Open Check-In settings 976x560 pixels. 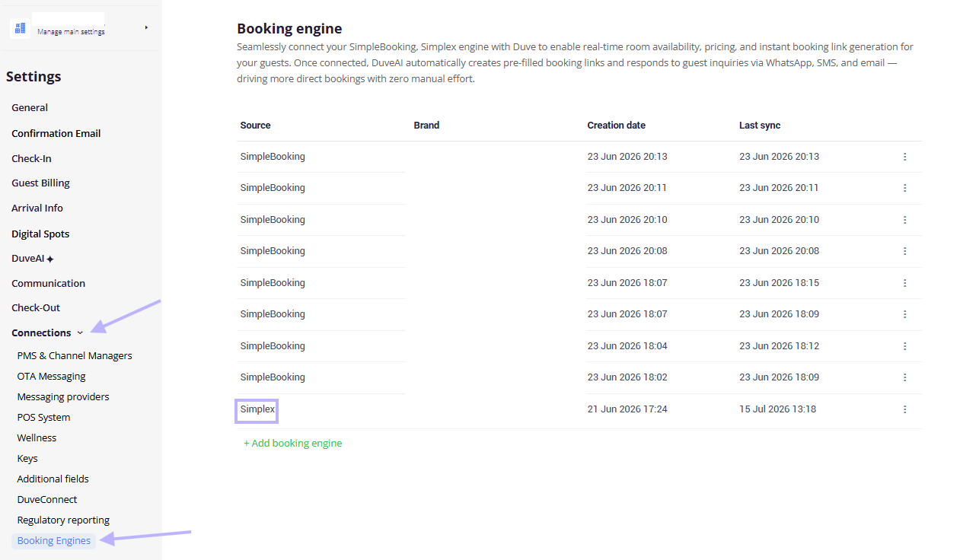[31, 158]
